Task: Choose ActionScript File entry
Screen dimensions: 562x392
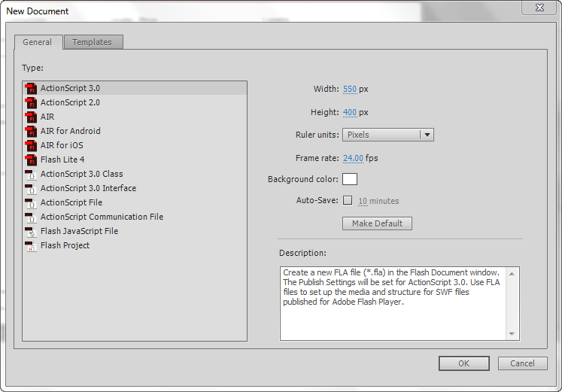Action: 135,203
